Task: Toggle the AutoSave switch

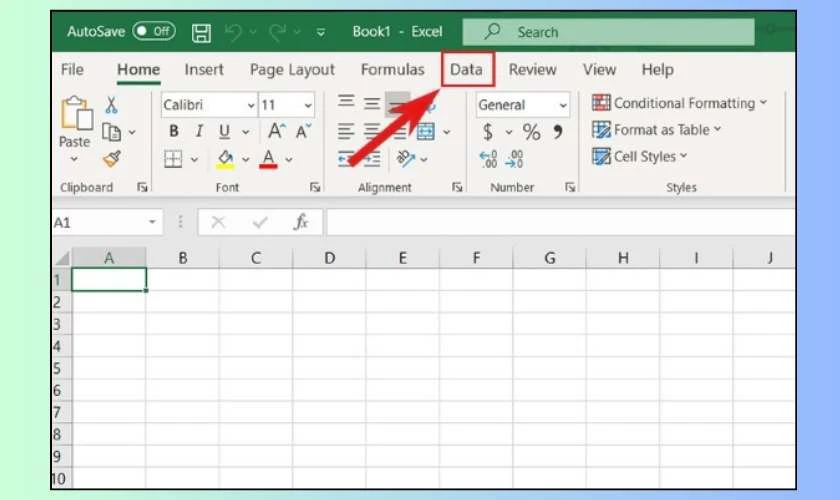Action: (x=154, y=31)
